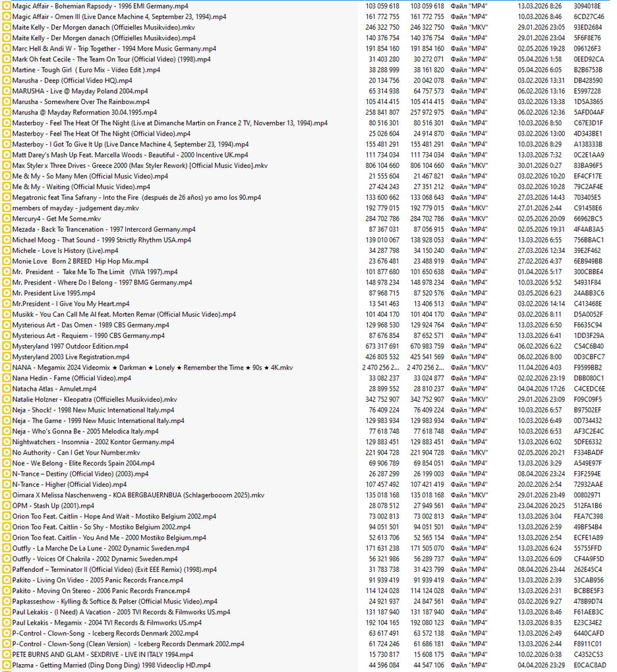Select Neja - Who's Gonna Be file
This screenshot has width=617, height=672.
(x=85, y=431)
